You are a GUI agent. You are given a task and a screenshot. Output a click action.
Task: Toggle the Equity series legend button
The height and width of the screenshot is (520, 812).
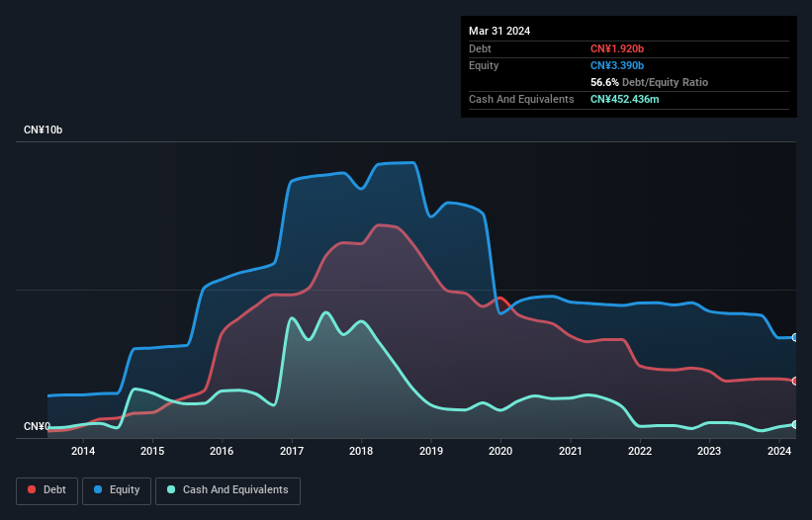[117, 490]
